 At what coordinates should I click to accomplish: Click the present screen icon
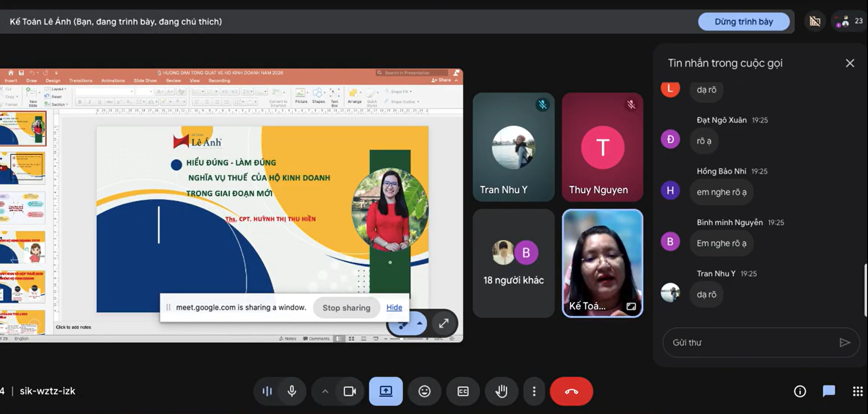(x=386, y=391)
